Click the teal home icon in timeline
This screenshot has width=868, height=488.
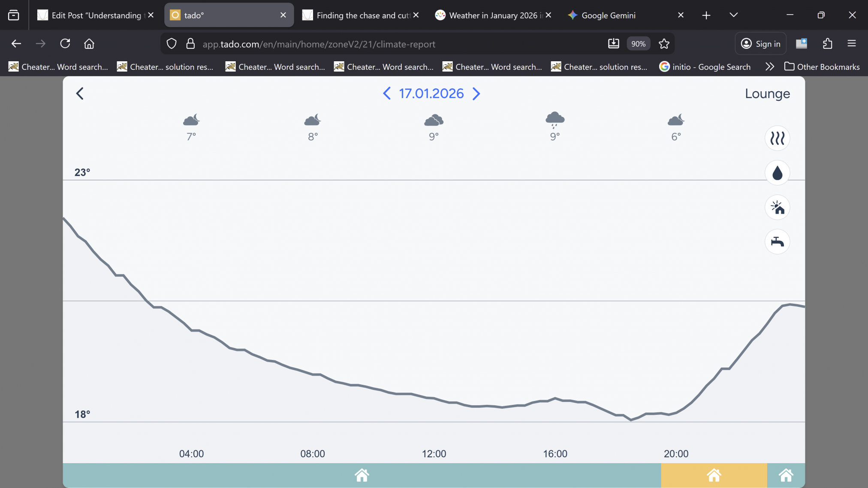pos(362,475)
